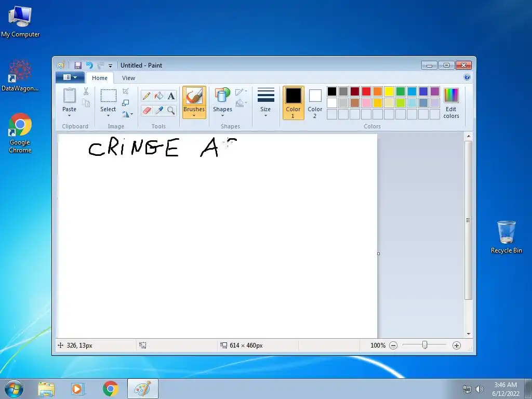
Task: Click the Show desktop strip at taskbar end
Action: point(528,389)
